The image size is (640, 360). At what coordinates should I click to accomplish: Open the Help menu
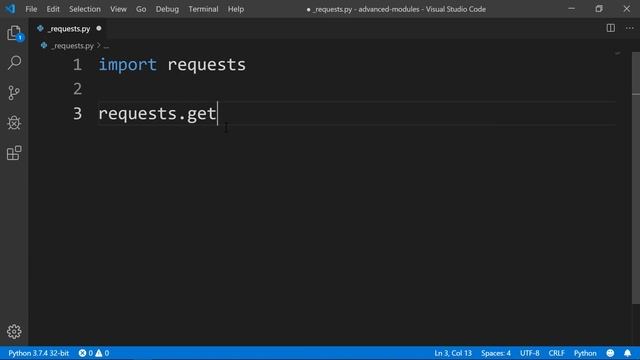point(236,9)
